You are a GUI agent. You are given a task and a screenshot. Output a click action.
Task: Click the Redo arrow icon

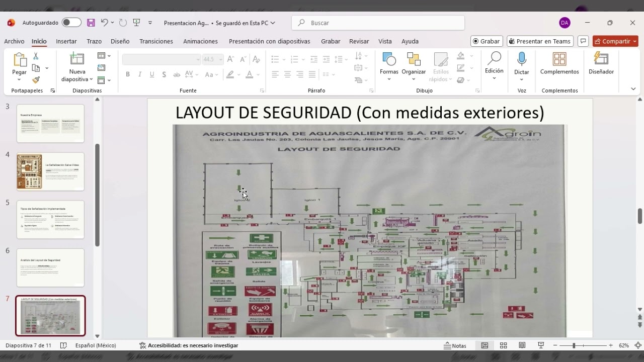click(x=123, y=23)
